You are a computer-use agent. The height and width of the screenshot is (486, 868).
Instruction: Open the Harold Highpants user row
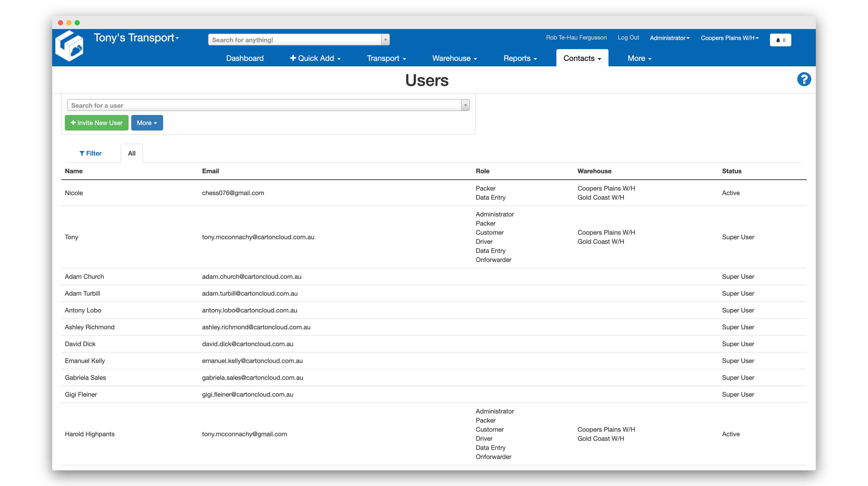coord(90,434)
